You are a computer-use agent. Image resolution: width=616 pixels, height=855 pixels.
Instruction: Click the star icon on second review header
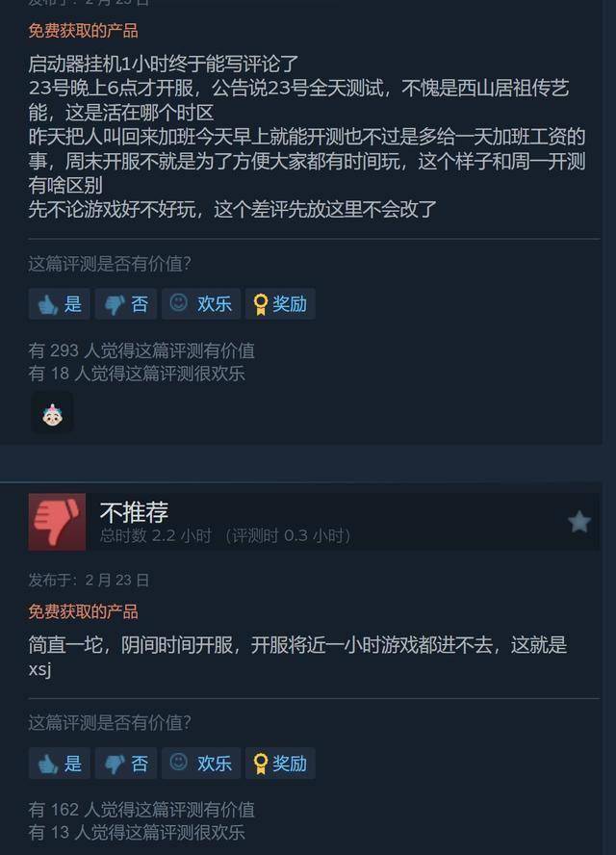click(x=578, y=522)
